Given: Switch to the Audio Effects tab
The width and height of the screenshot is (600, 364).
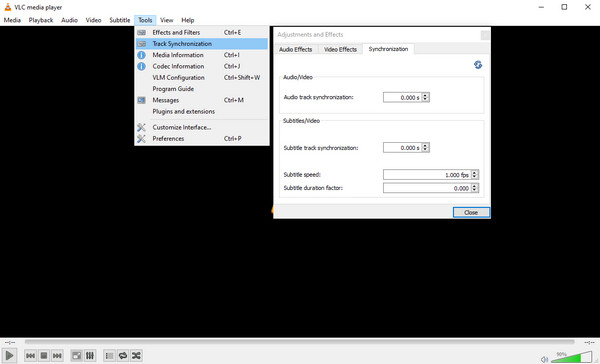Looking at the screenshot, I should 296,49.
